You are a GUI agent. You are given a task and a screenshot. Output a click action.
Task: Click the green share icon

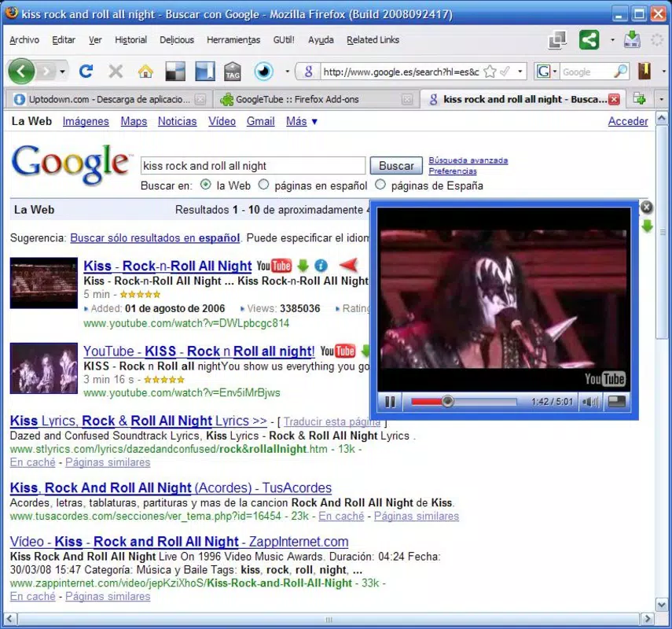589,40
